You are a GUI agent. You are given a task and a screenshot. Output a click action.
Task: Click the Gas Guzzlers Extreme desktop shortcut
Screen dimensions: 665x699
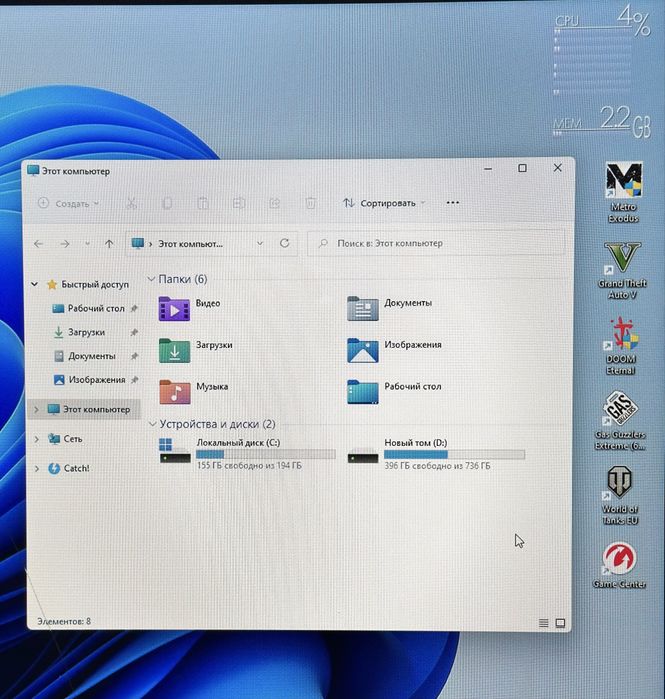620,421
